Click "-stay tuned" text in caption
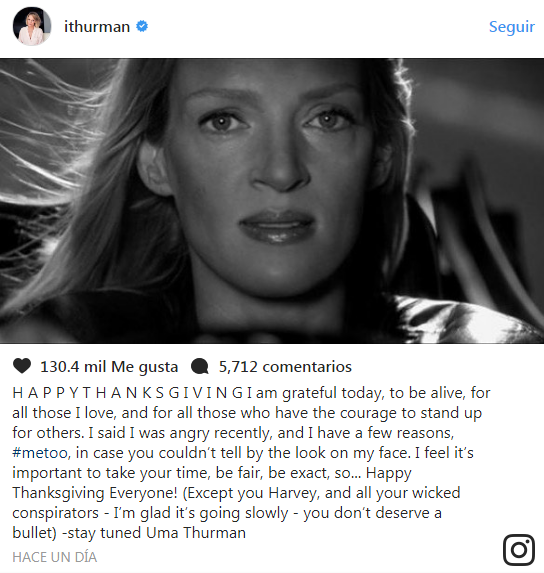544x573 pixels. pos(102,533)
